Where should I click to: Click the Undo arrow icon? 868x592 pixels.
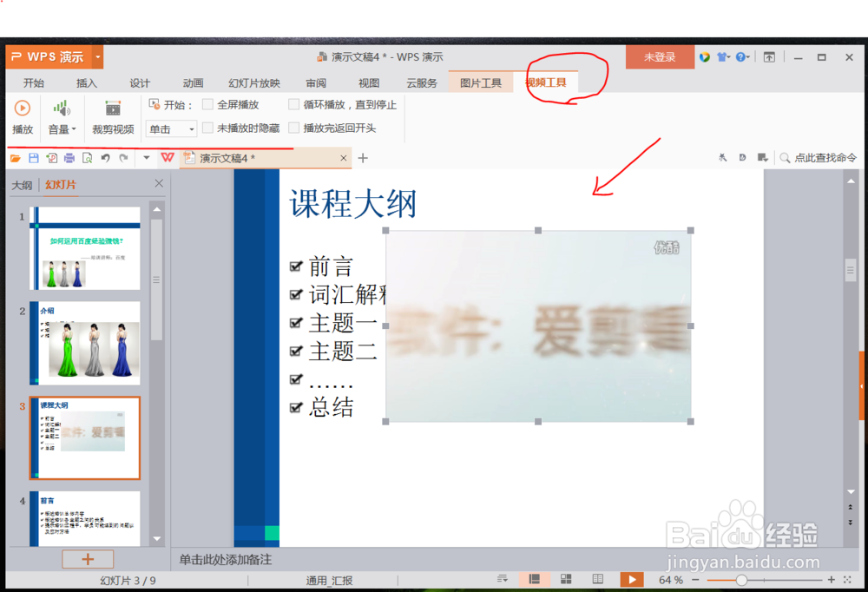pyautogui.click(x=106, y=157)
